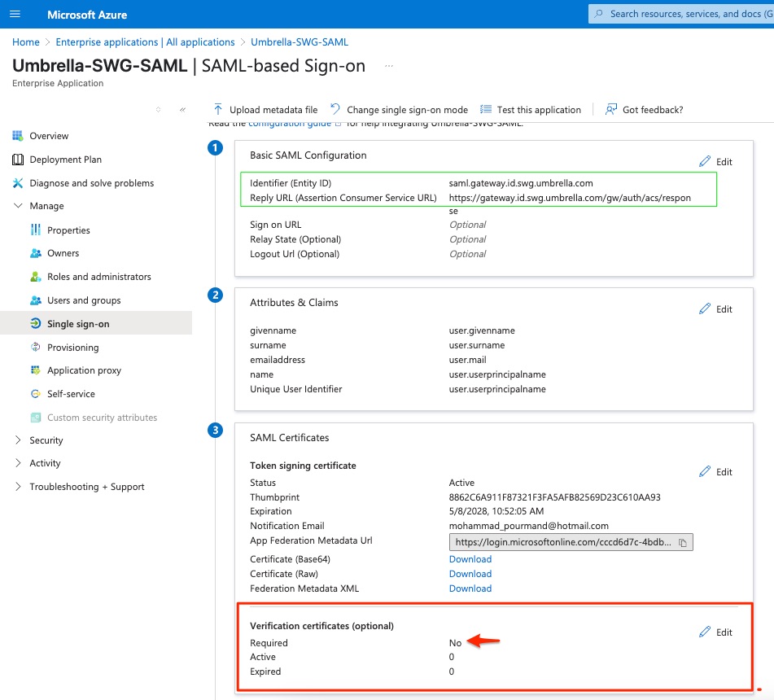This screenshot has width=774, height=700.
Task: Click notification email mohammad_pourmand@hotmail.com
Action: (x=529, y=526)
